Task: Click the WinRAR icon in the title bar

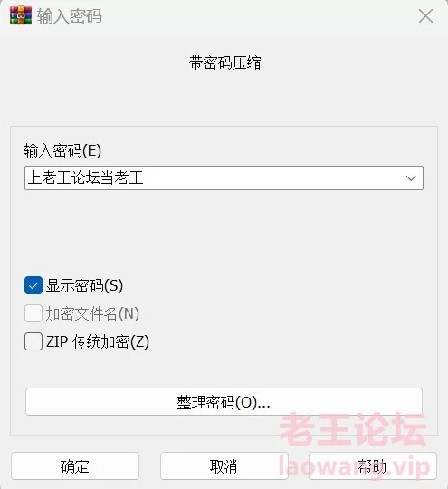Action: [x=21, y=15]
